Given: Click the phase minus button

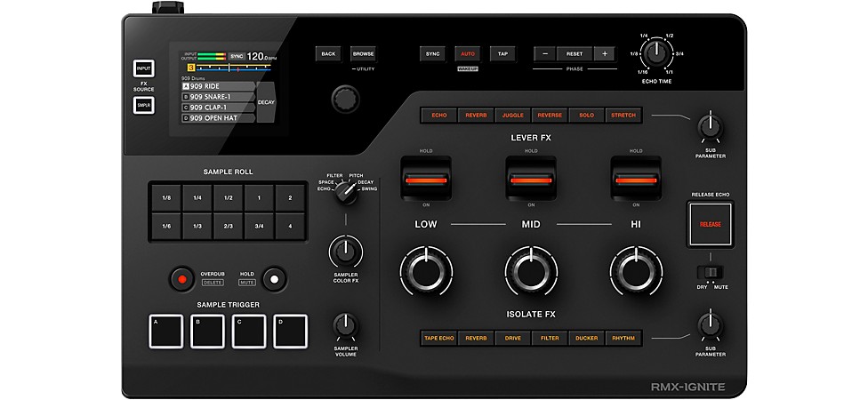Looking at the screenshot, I should (544, 53).
